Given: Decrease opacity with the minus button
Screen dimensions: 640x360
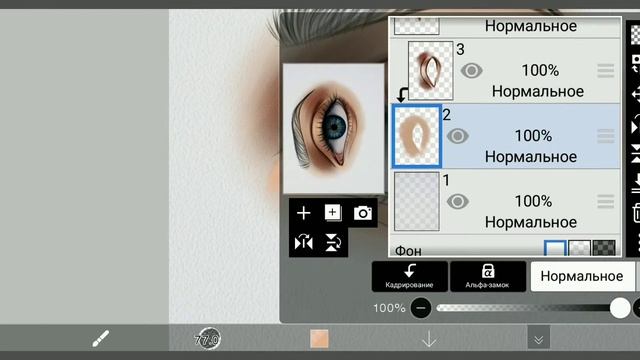Looking at the screenshot, I should tap(421, 308).
